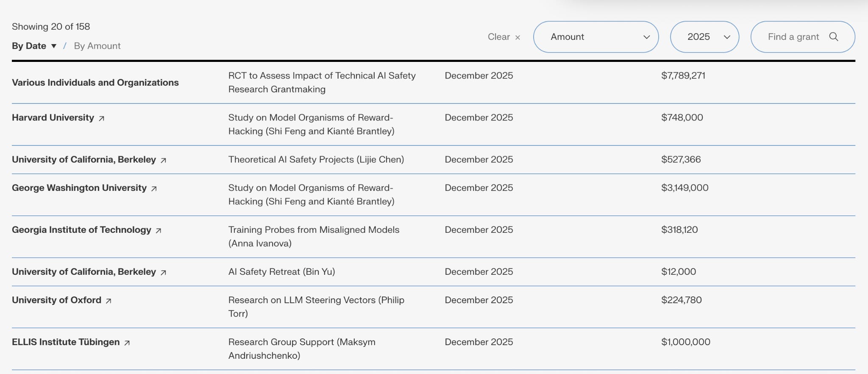
Task: Click the $527,366 amount
Action: click(681, 159)
